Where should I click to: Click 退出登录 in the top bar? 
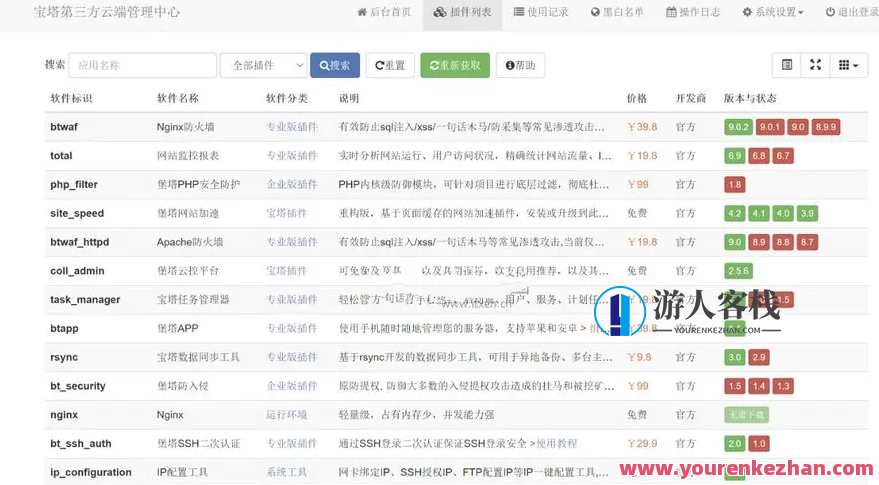(x=852, y=12)
